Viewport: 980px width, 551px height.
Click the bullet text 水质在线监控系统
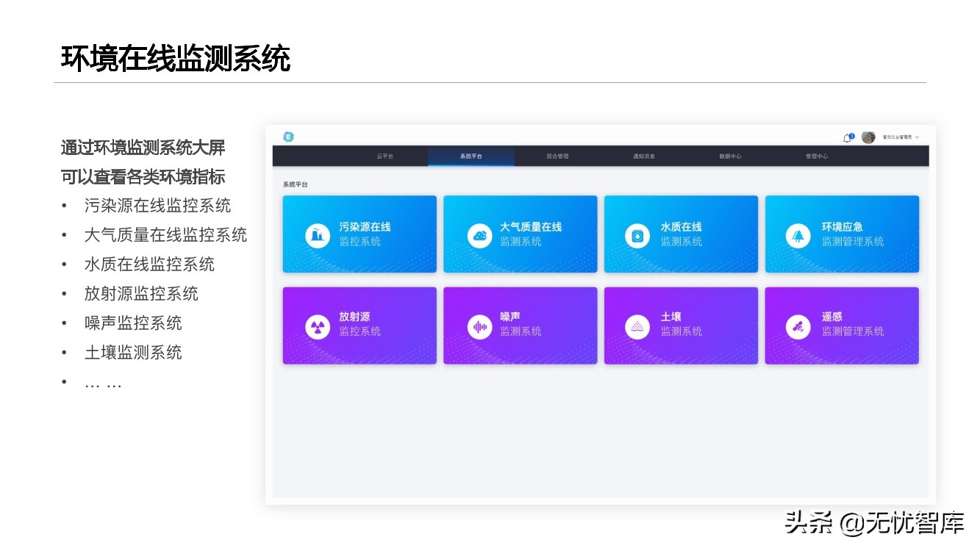[149, 264]
